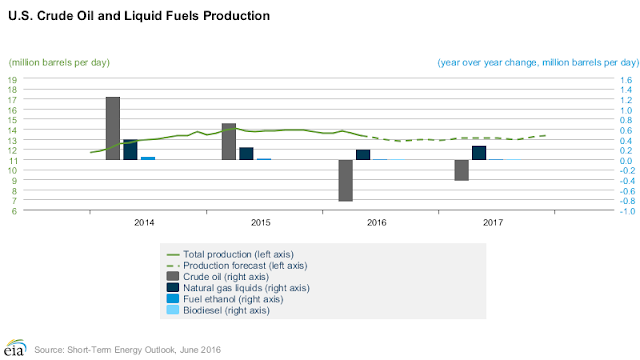Click the 2017 x-axis label
Viewport: 640px width, 360px height.
coord(493,222)
